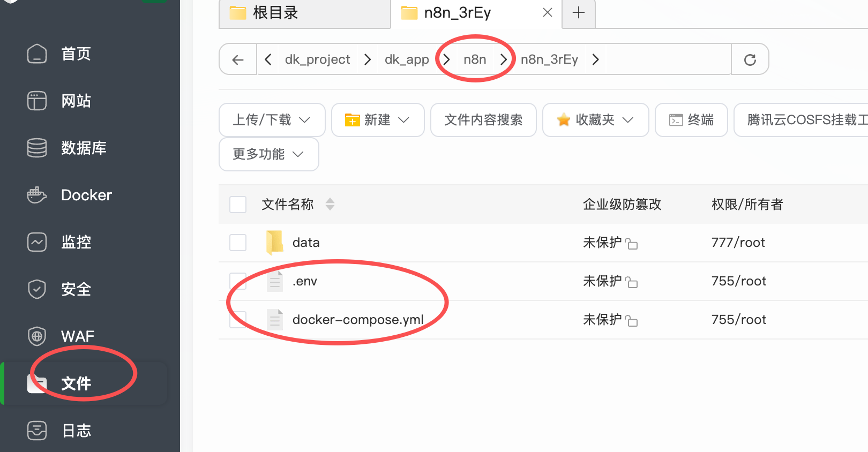The image size is (868, 452).
Task: Expand the upload/download dropdown
Action: click(272, 120)
